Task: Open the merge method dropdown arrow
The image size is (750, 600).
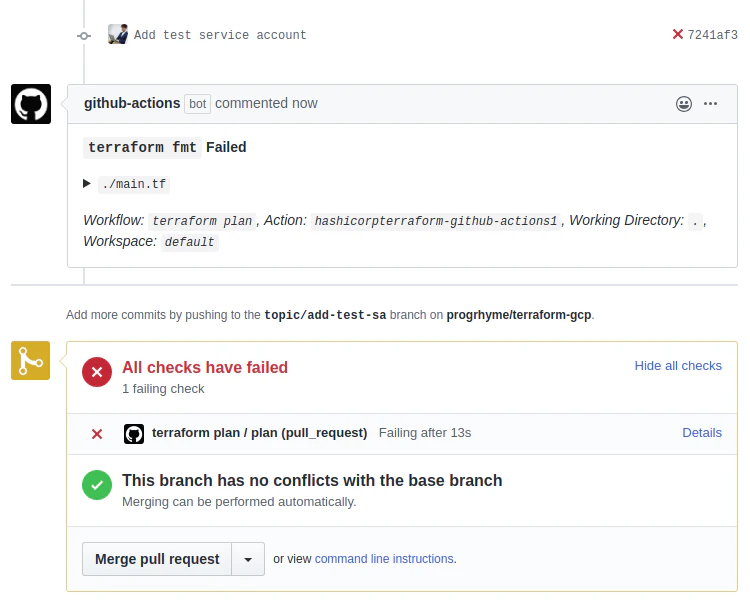Action: [x=248, y=559]
